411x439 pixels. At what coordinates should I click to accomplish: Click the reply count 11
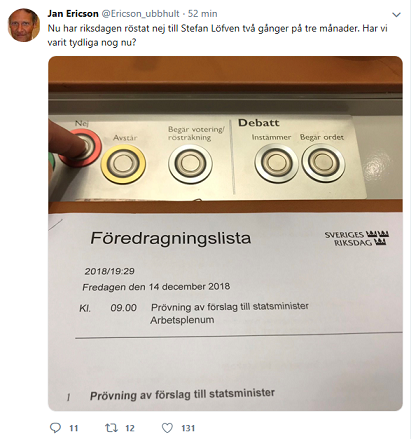coord(74,428)
